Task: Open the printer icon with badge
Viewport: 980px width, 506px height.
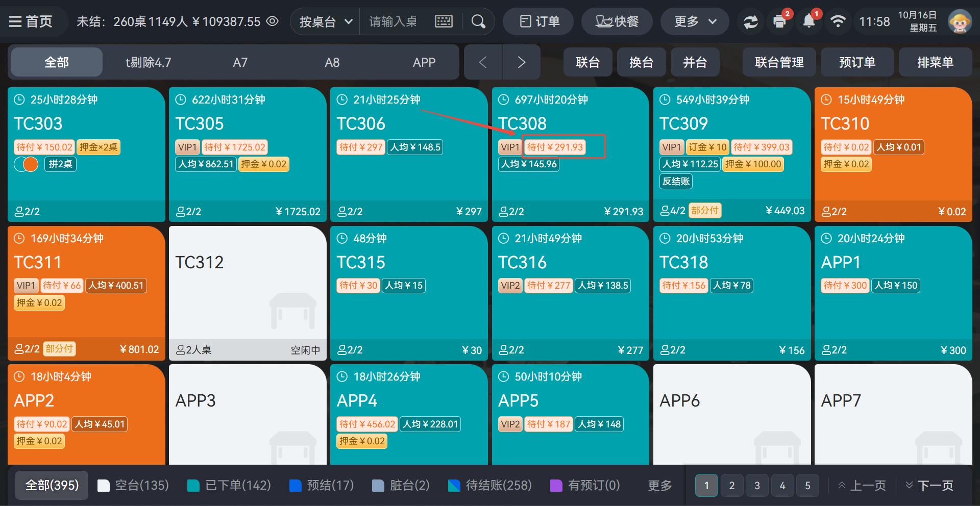Action: tap(780, 21)
